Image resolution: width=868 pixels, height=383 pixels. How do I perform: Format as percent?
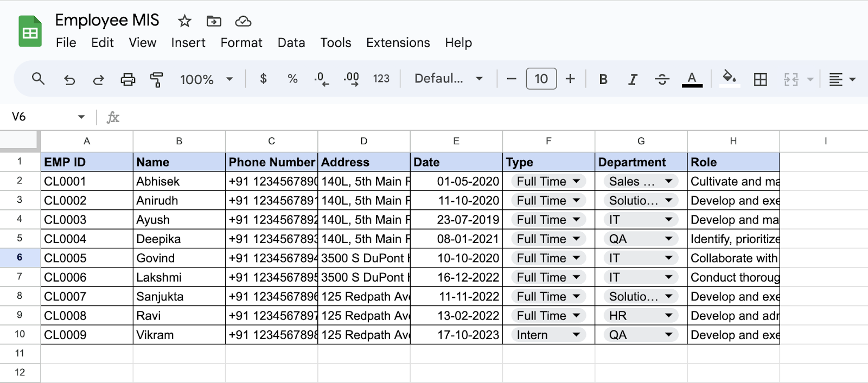click(292, 79)
